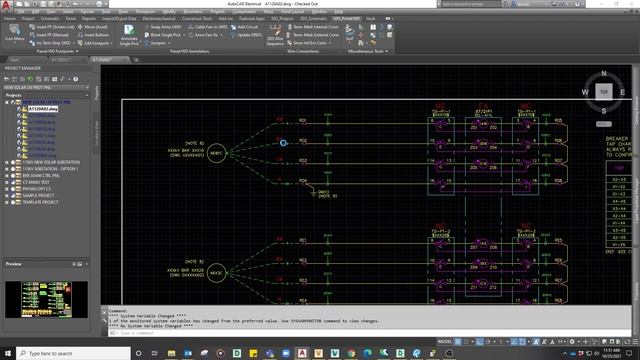Select the SAMPLE PROJECT tree item
Viewport: 640px width, 360px height.
(38, 196)
